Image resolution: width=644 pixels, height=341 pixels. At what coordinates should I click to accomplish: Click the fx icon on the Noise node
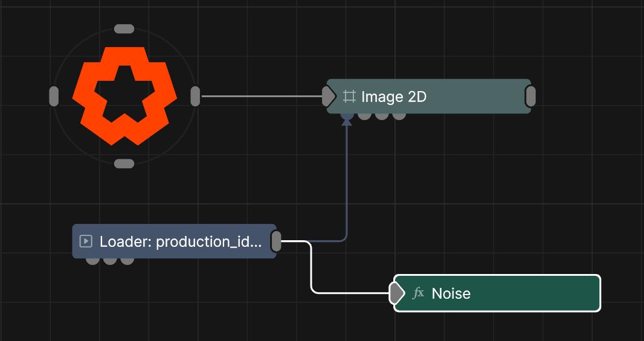point(418,293)
